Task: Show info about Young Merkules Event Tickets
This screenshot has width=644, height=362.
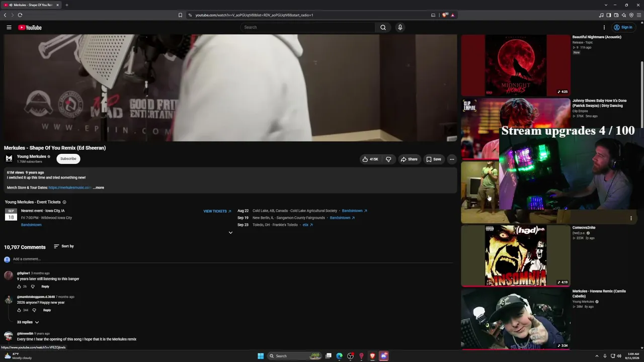Action: [64, 202]
